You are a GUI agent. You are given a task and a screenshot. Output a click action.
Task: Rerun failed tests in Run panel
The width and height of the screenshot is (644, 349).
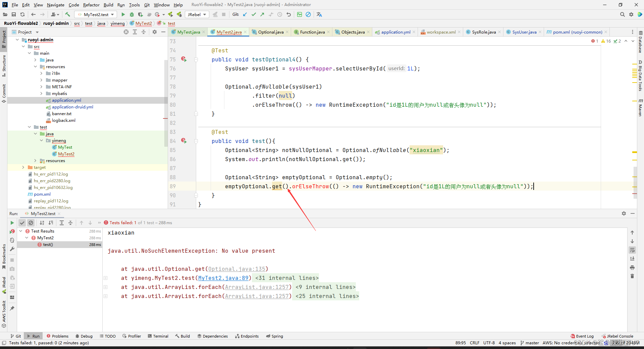click(x=12, y=231)
